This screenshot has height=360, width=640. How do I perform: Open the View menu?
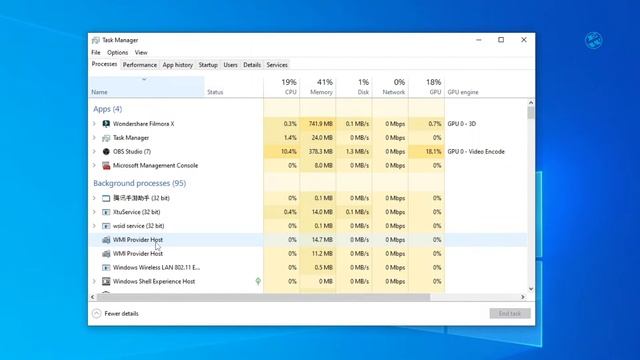point(141,52)
